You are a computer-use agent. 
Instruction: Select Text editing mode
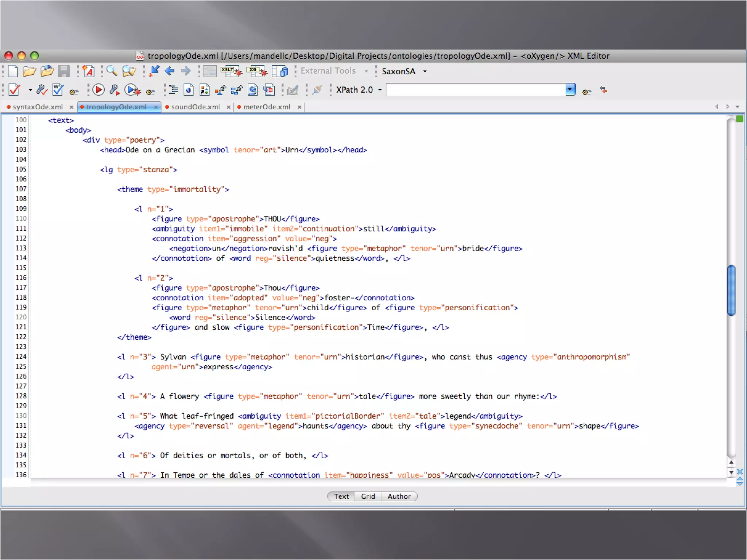pos(341,496)
